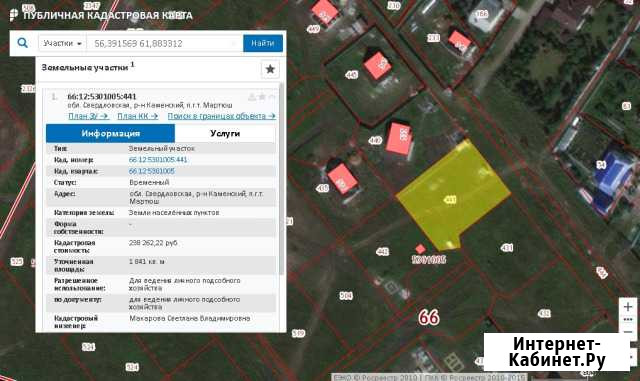This screenshot has width=640, height=381.
Task: Select the yellow highlighted parcel 441
Action: pyautogui.click(x=453, y=196)
